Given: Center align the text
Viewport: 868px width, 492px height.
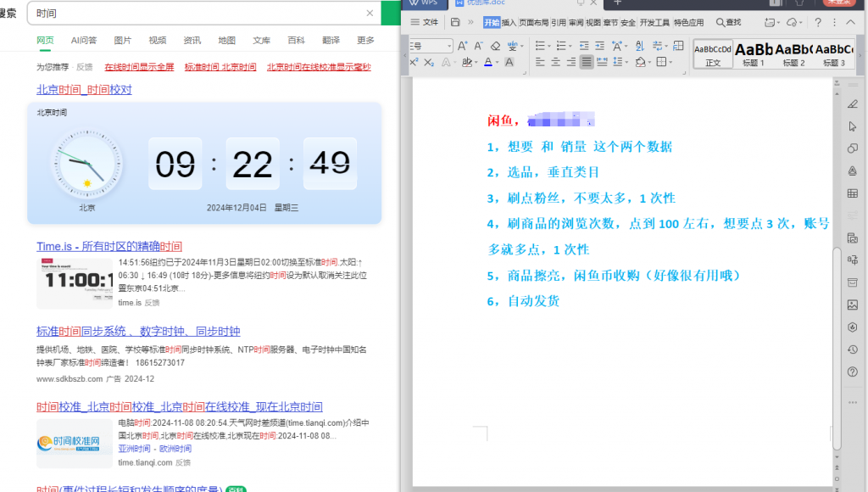Looking at the screenshot, I should (x=556, y=62).
